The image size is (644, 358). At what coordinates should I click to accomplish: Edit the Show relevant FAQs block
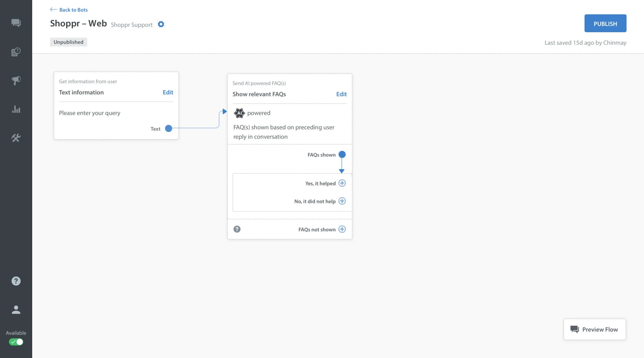[342, 94]
